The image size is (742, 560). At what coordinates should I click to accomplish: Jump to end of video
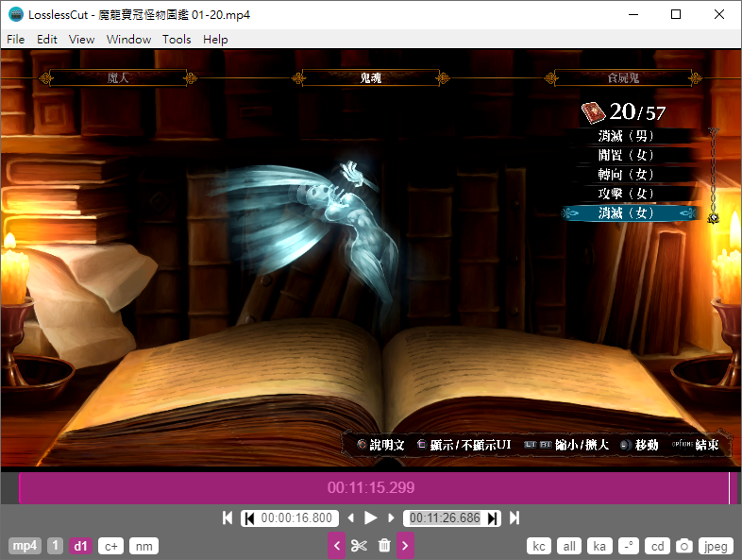pos(514,518)
